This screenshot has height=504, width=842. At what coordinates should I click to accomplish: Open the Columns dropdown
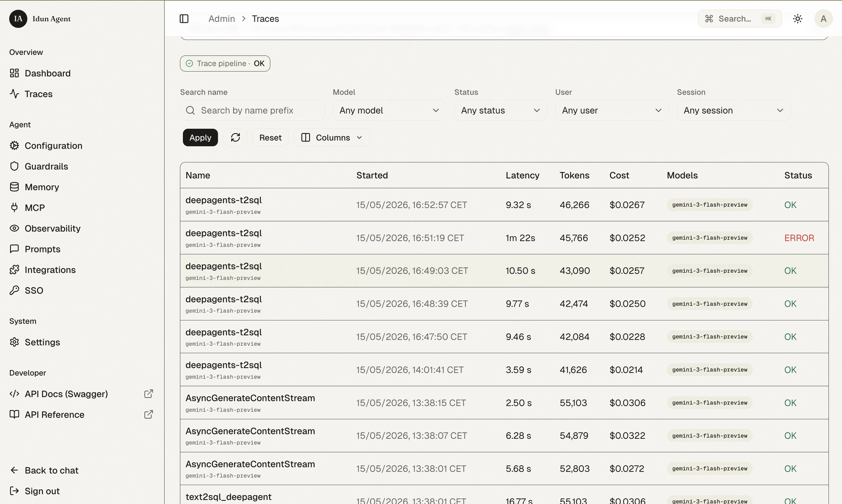(331, 138)
